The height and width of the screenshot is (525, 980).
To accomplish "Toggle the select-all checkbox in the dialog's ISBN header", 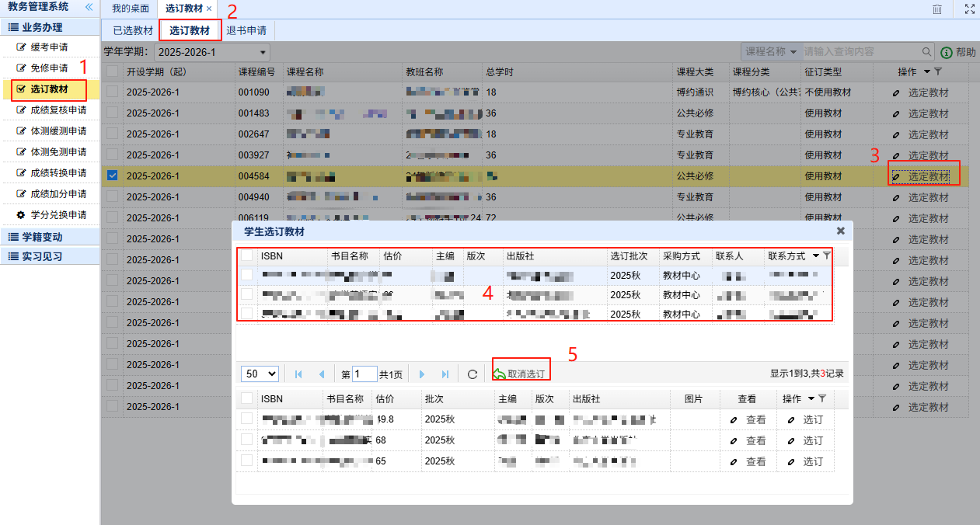I will click(246, 256).
